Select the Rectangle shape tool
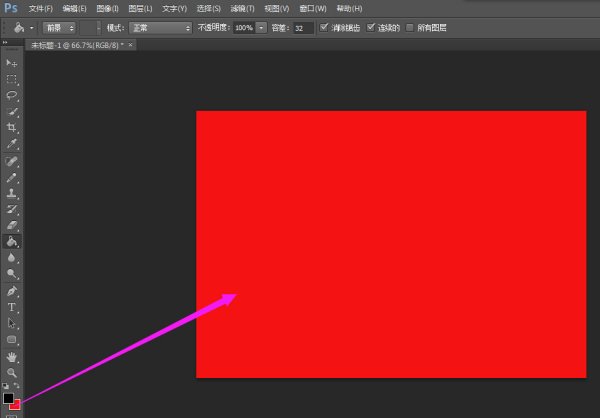Screen dimensions: 600x418 [x=11, y=340]
